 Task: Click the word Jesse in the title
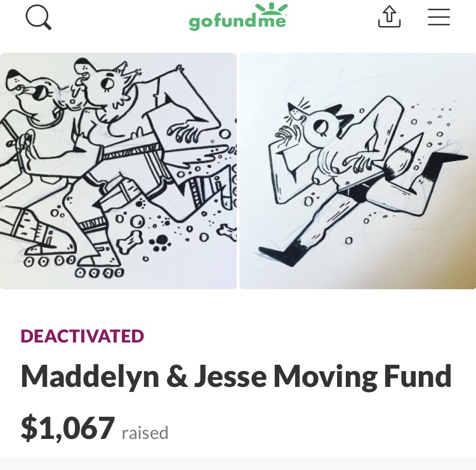point(230,377)
